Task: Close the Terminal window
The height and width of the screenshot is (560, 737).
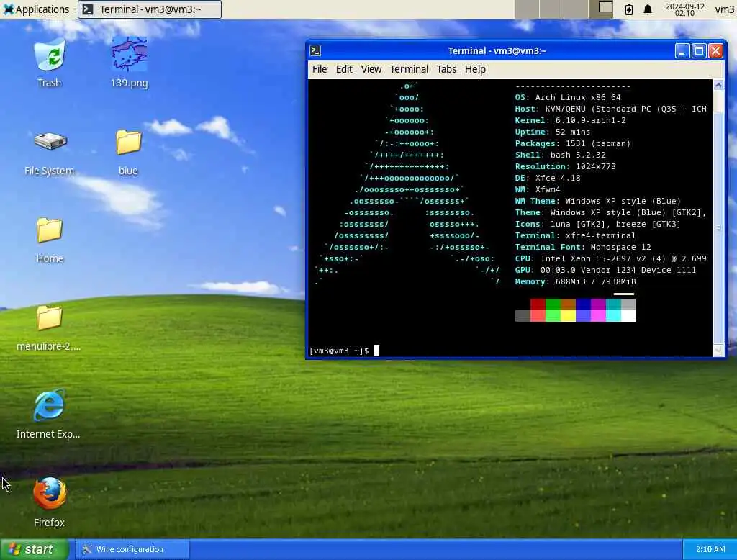Action: [x=715, y=50]
